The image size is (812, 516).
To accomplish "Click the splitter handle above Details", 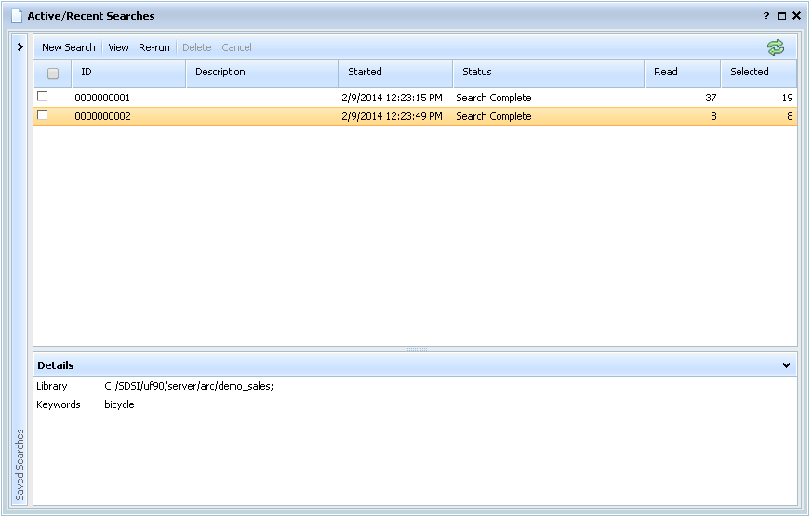I will tap(416, 350).
